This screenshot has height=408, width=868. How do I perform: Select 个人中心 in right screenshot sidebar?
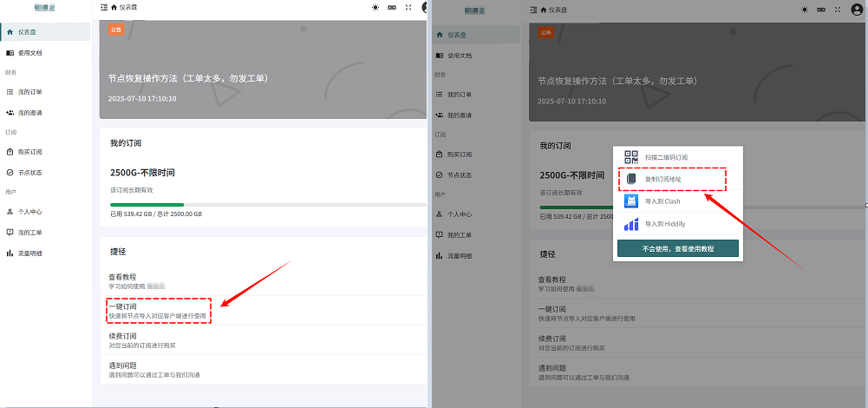coord(477,214)
